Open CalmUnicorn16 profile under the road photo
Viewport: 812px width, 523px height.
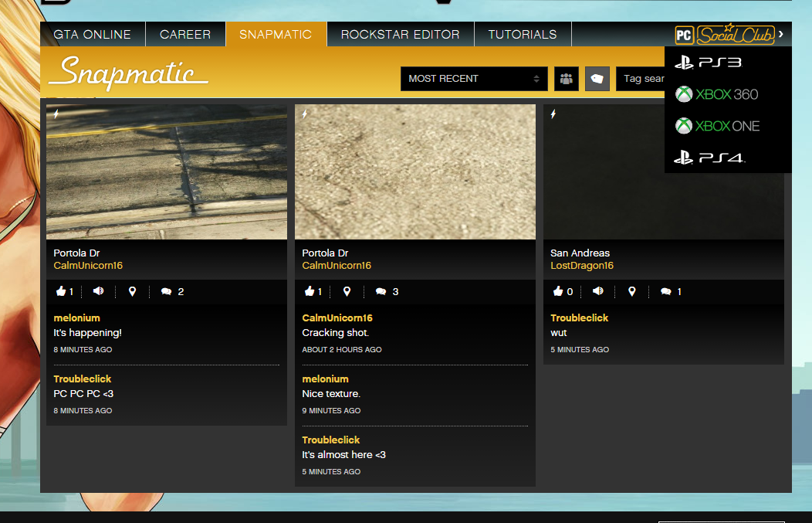point(88,266)
